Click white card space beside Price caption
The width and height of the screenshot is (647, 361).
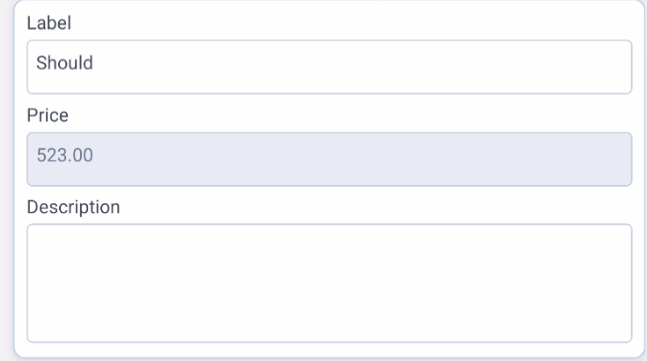tap(330, 115)
